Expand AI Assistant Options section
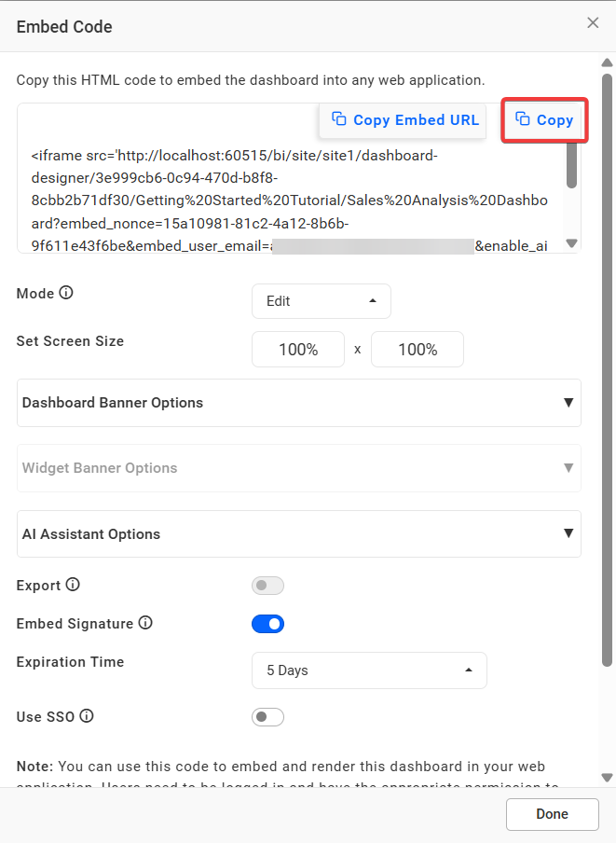 [x=298, y=534]
